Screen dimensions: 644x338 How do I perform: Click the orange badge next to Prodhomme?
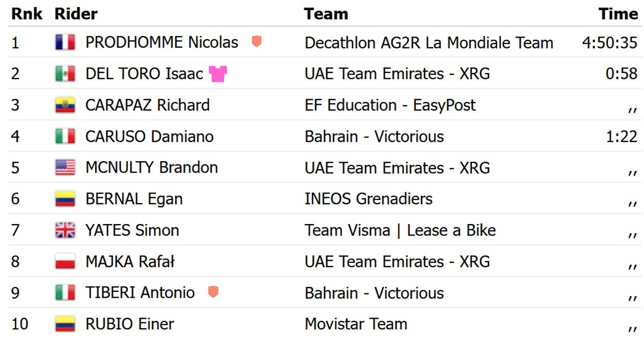point(257,41)
